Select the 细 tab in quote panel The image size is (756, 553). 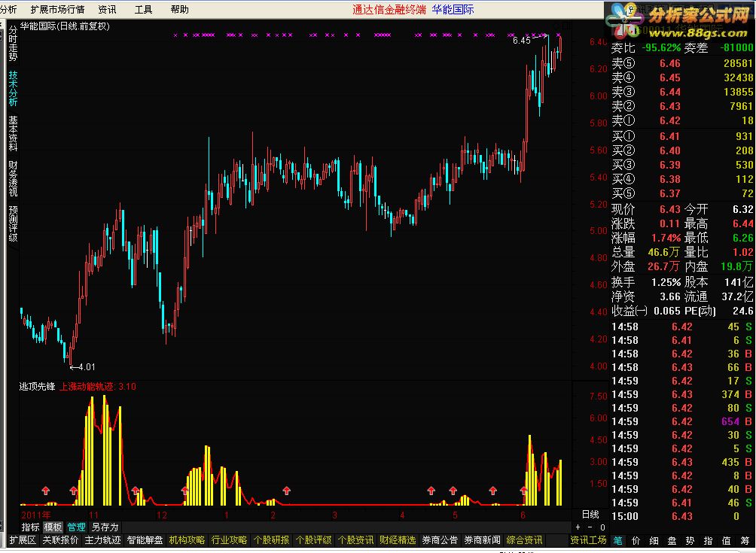(x=654, y=540)
